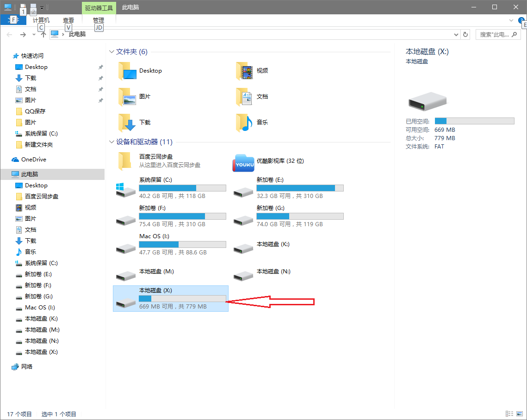Open the 音乐 music folder in the main pane
The height and width of the screenshot is (420, 527).
(x=252, y=123)
